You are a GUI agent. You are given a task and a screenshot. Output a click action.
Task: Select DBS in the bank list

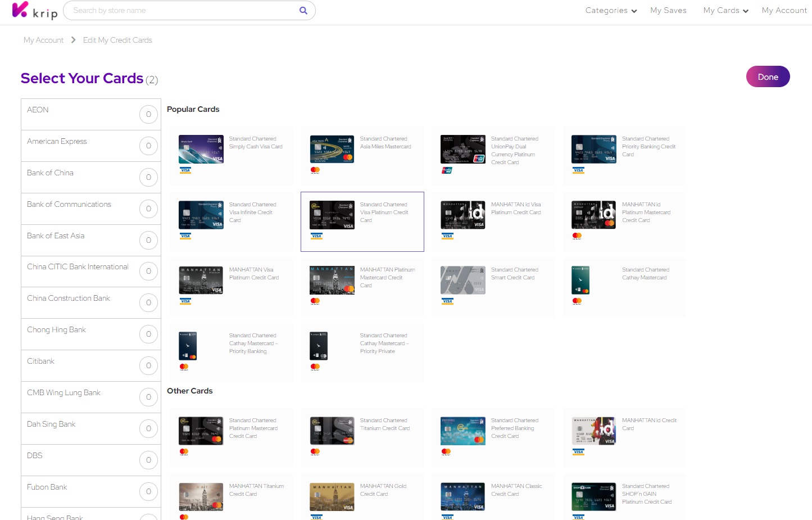91,460
